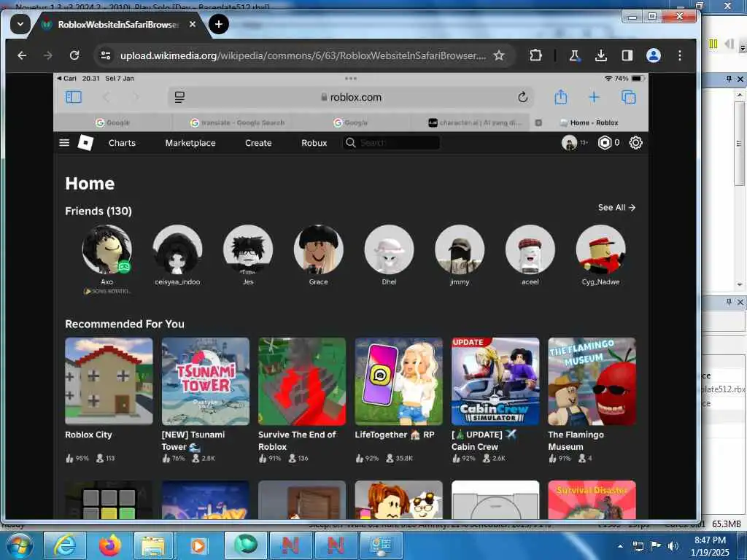The image size is (747, 560).
Task: View site information icon in address bar
Action: 106,55
